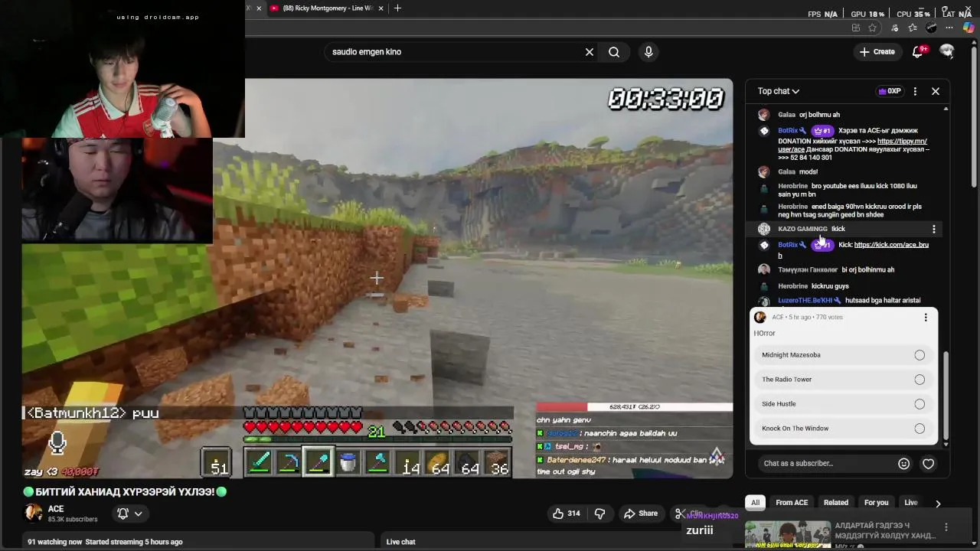Screen dimensions: 980x551
Task: Open ACE channel avatar
Action: (33, 514)
